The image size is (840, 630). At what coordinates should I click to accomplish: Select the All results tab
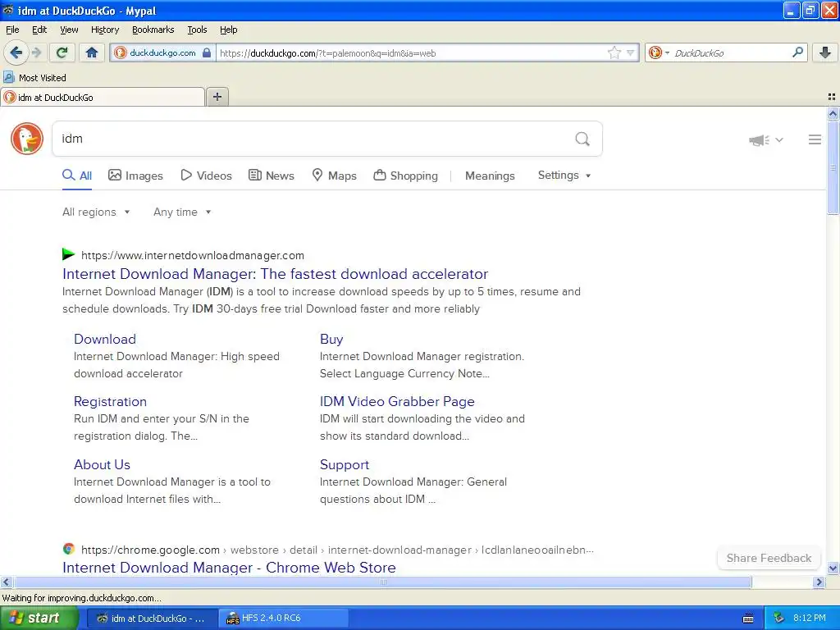pyautogui.click(x=77, y=176)
